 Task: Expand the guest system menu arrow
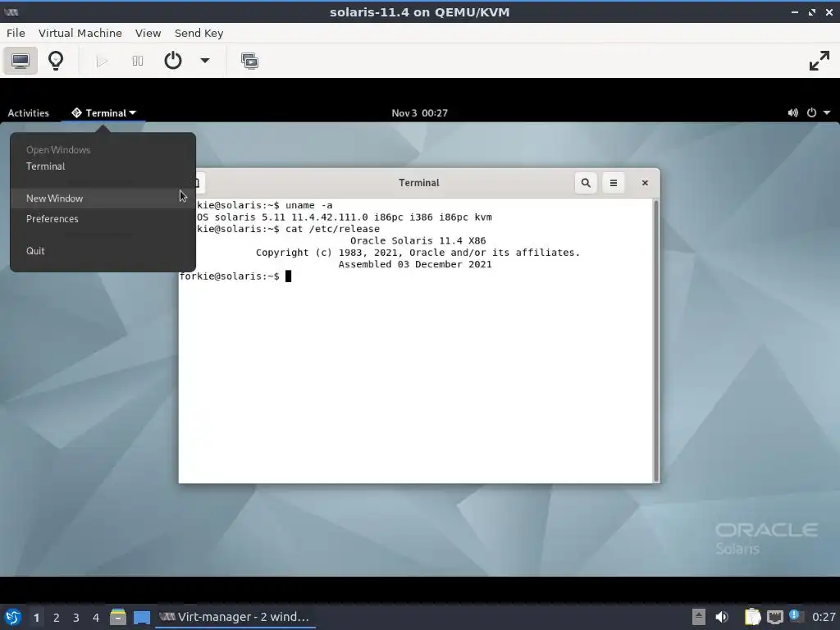pos(827,113)
